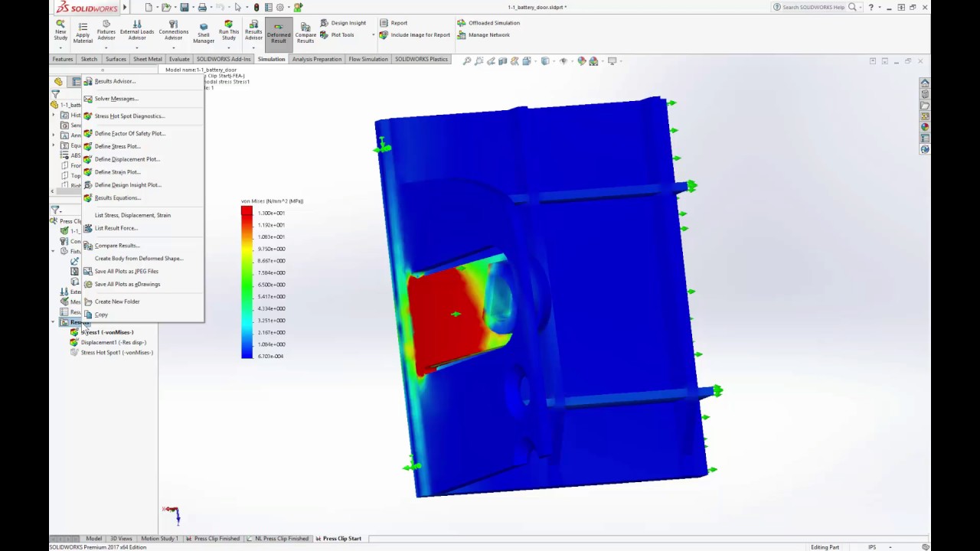Open Offloaded Simulation

(x=488, y=23)
